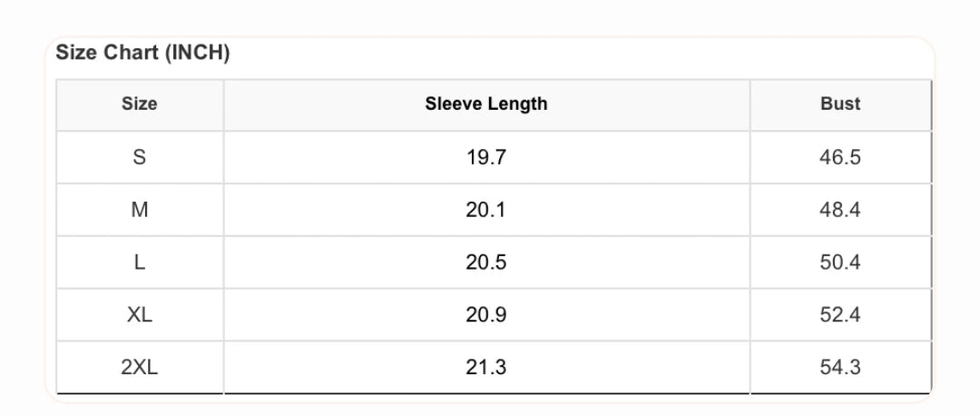Click sleeve length value 21.3
The height and width of the screenshot is (416, 980).
coord(486,368)
